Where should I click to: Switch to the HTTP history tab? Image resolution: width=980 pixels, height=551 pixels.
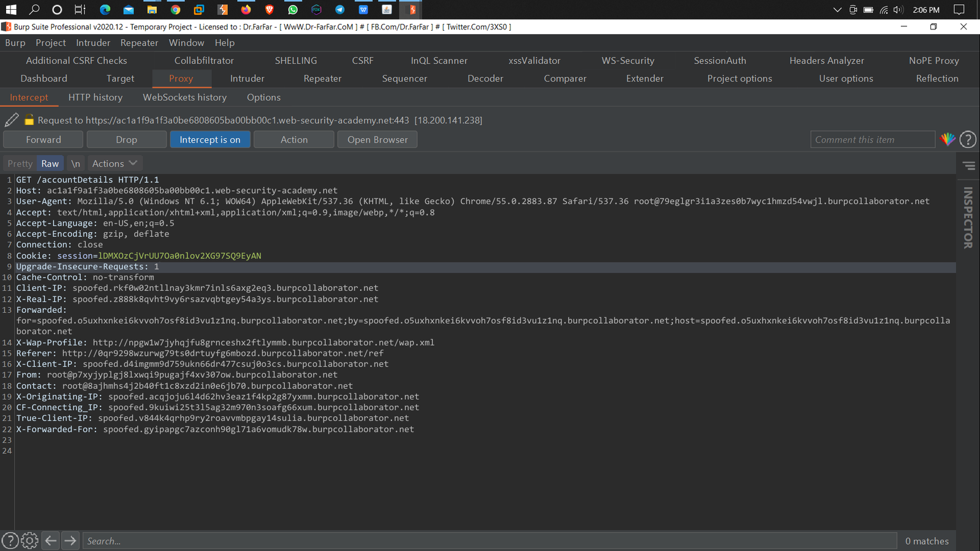96,97
